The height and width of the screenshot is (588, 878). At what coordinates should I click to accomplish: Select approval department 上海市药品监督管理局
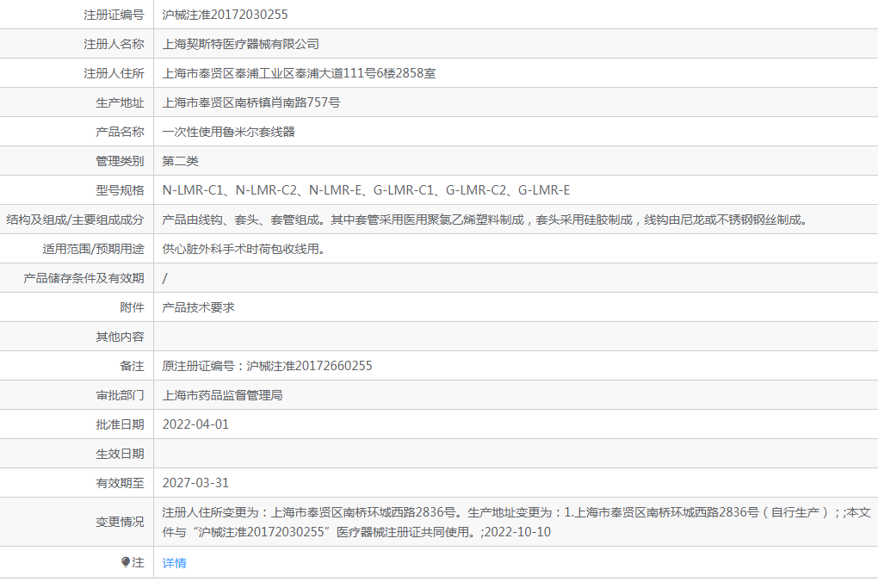(222, 395)
